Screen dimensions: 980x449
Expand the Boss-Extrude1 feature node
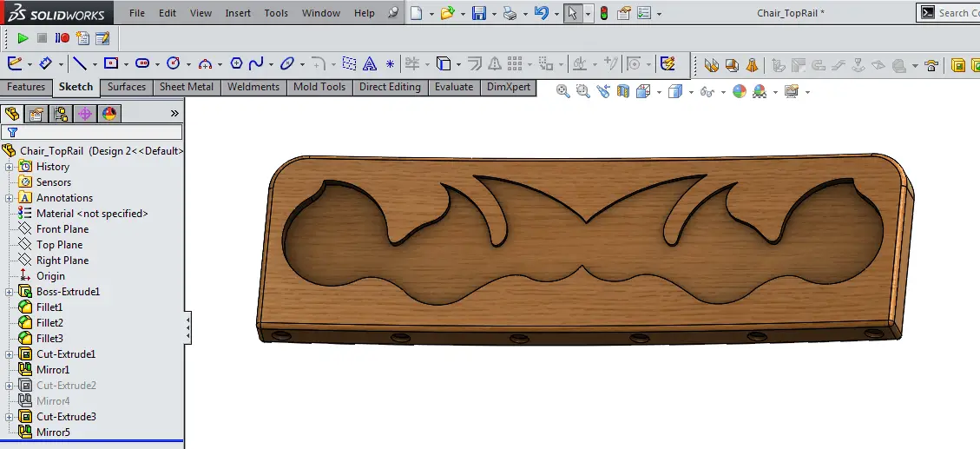tap(10, 292)
